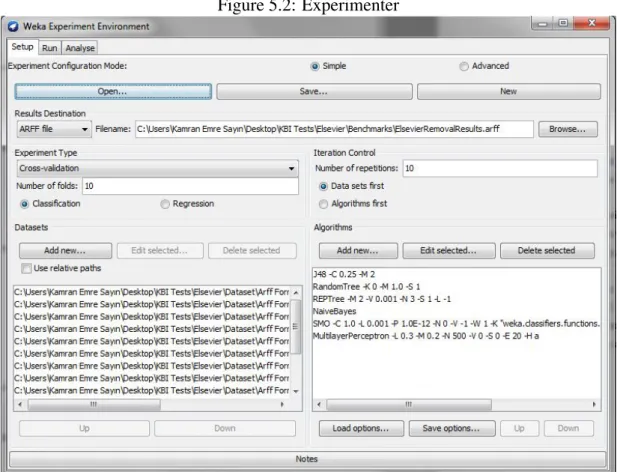The height and width of the screenshot is (472, 617).
Task: Click Add new... under Algorithms
Action: point(358,251)
